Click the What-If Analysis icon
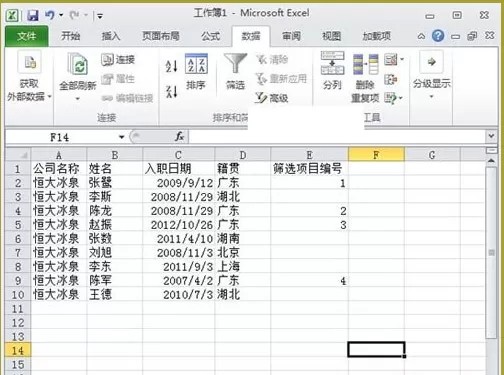 [x=390, y=98]
